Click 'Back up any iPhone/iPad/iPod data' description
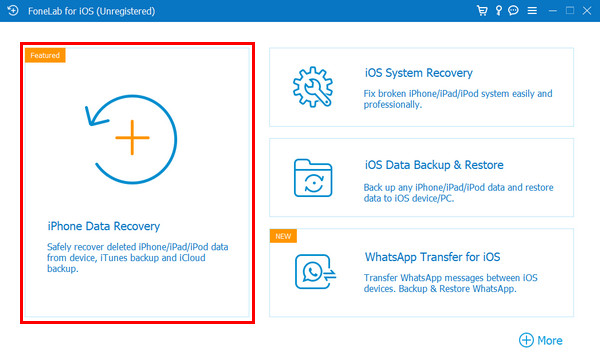This screenshot has height=362, width=600. click(x=458, y=193)
